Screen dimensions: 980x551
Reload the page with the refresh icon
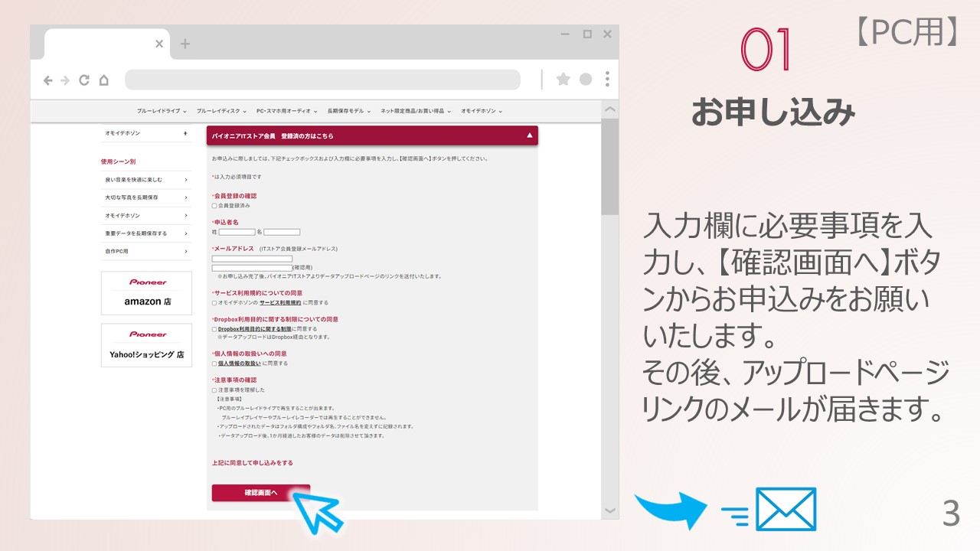coord(84,80)
